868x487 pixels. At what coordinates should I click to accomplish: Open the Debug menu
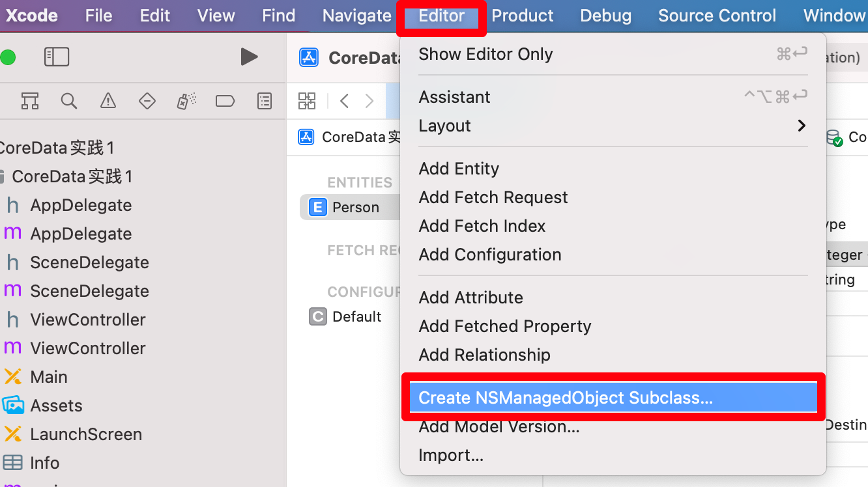606,16
